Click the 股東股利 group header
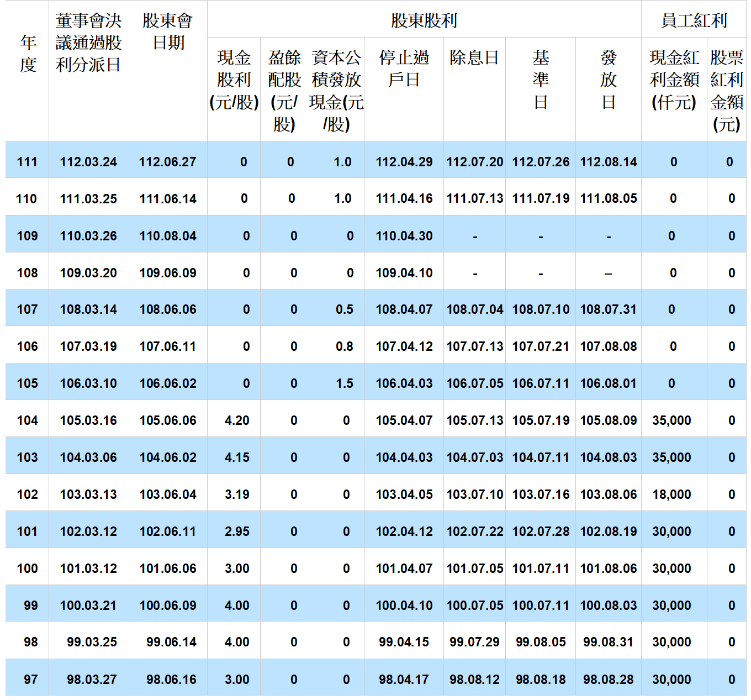Screen dimensions: 751x700 point(424,20)
